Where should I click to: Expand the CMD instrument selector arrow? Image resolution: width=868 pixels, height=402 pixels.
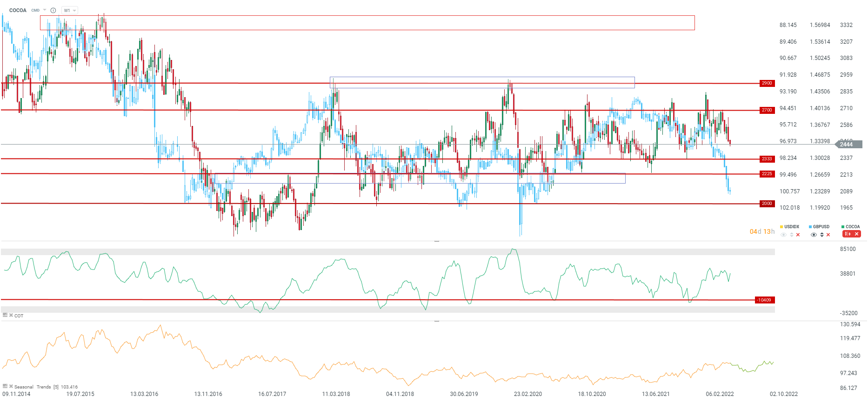[45, 10]
